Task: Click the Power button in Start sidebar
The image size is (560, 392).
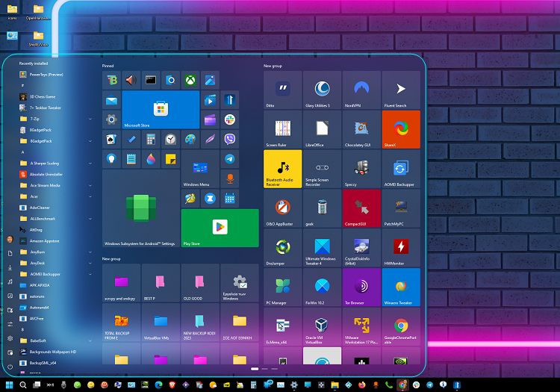Action: pyautogui.click(x=10, y=367)
